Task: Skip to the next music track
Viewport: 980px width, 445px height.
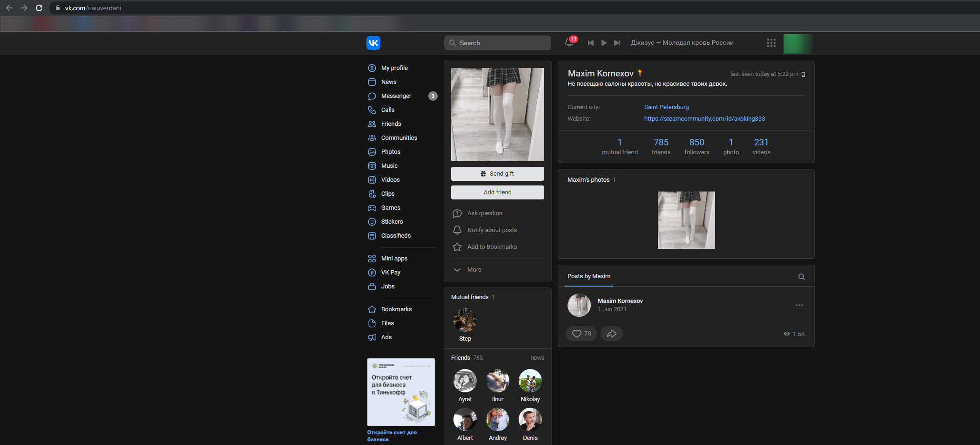Action: coord(617,43)
